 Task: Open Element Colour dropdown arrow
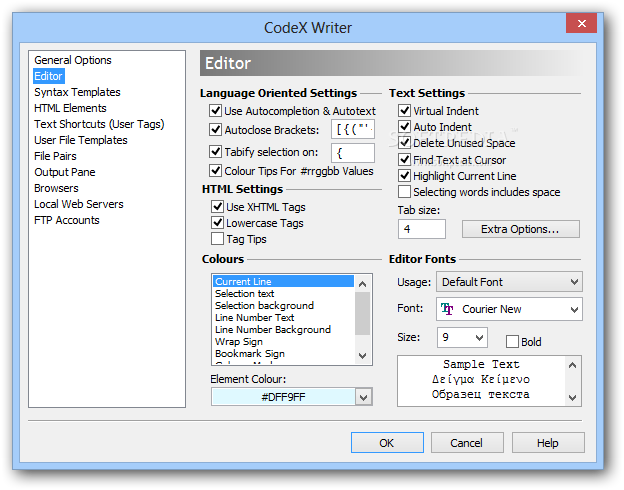point(363,397)
